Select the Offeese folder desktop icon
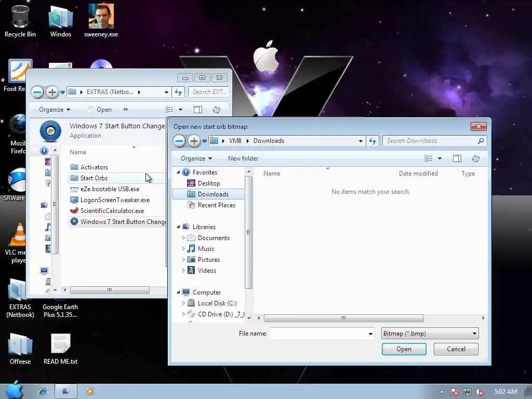The image size is (532, 399). [x=20, y=349]
